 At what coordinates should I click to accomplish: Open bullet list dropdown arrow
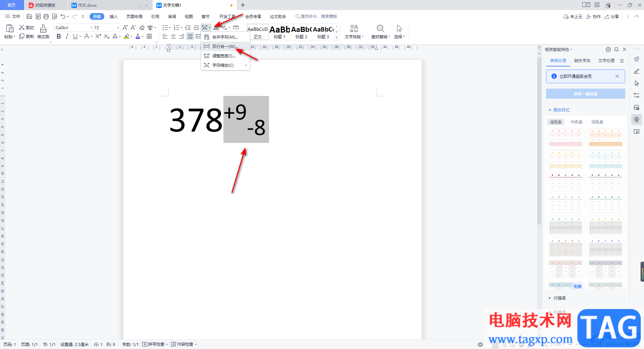tap(170, 28)
